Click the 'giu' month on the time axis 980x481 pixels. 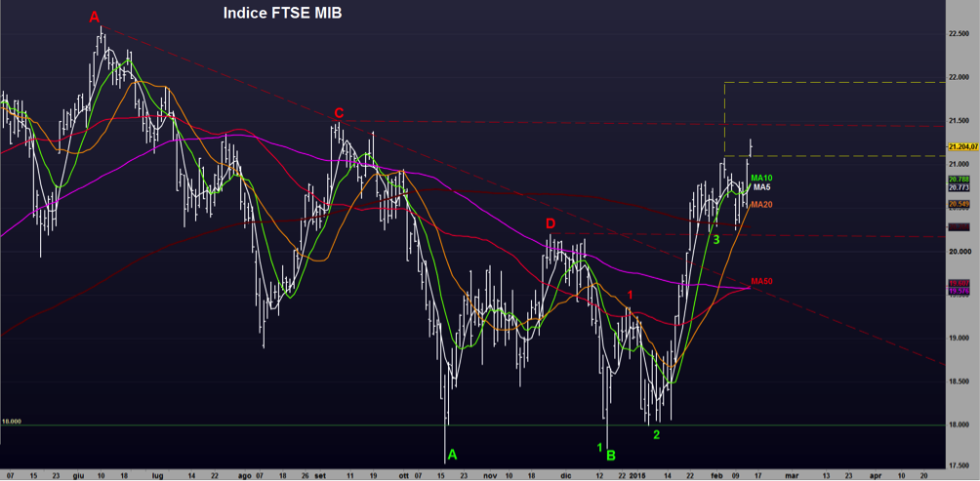click(79, 475)
